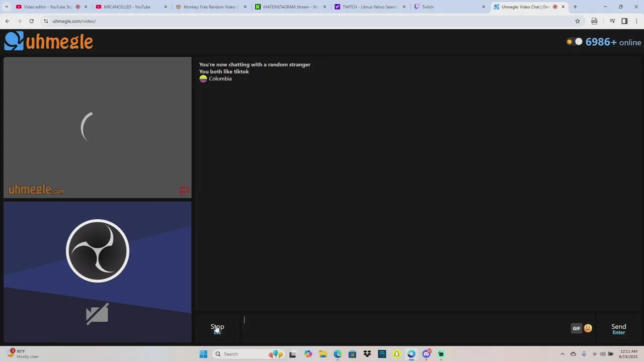Toggle the dark/light theme switch

click(574, 42)
